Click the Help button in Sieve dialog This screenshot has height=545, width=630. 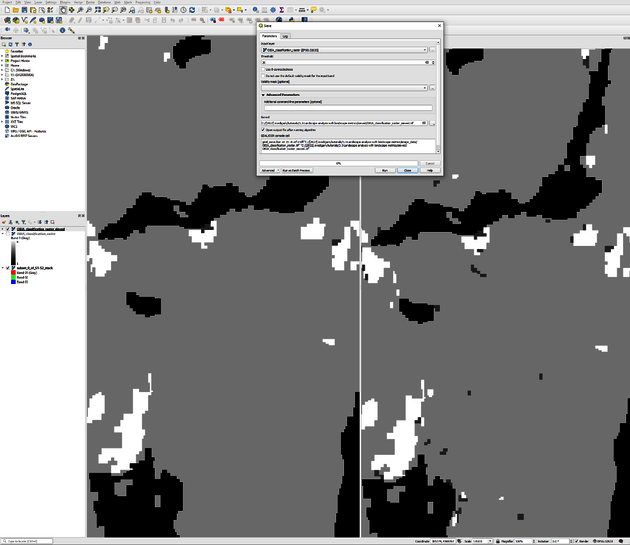(430, 170)
